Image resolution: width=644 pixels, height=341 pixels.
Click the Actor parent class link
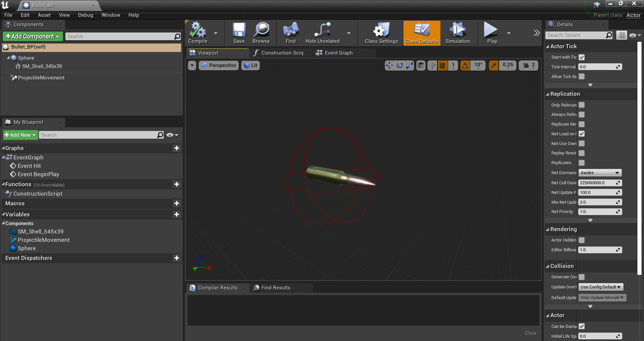coord(633,15)
